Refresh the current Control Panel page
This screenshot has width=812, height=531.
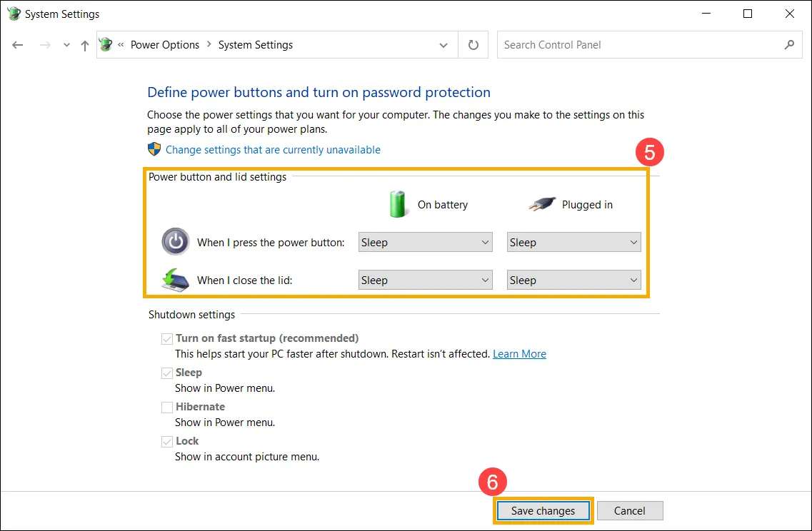coord(473,44)
